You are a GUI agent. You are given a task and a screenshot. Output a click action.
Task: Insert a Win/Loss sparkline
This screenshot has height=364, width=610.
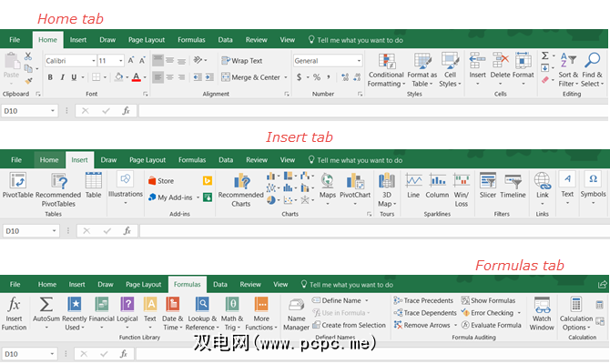coord(462,190)
